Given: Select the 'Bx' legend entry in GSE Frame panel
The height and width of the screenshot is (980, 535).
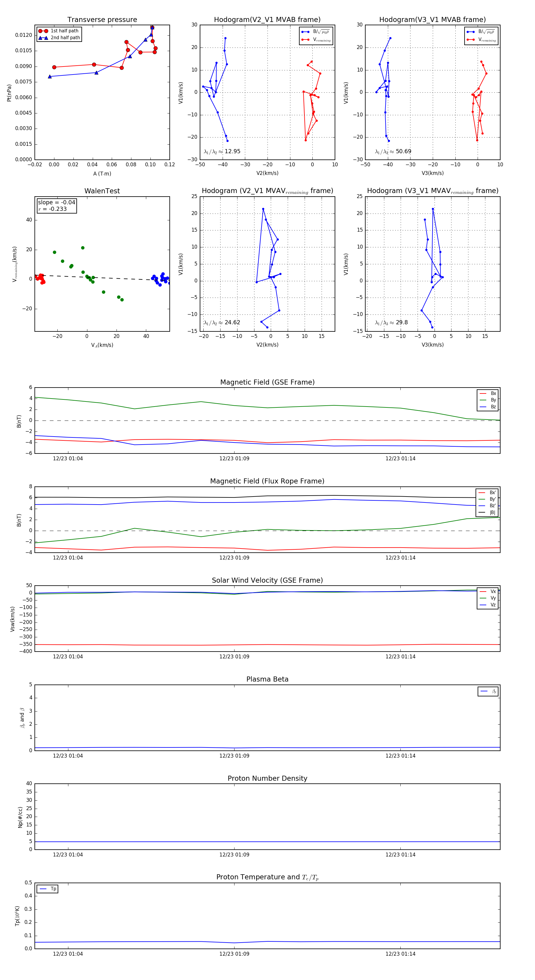Looking at the screenshot, I should pos(488,393).
